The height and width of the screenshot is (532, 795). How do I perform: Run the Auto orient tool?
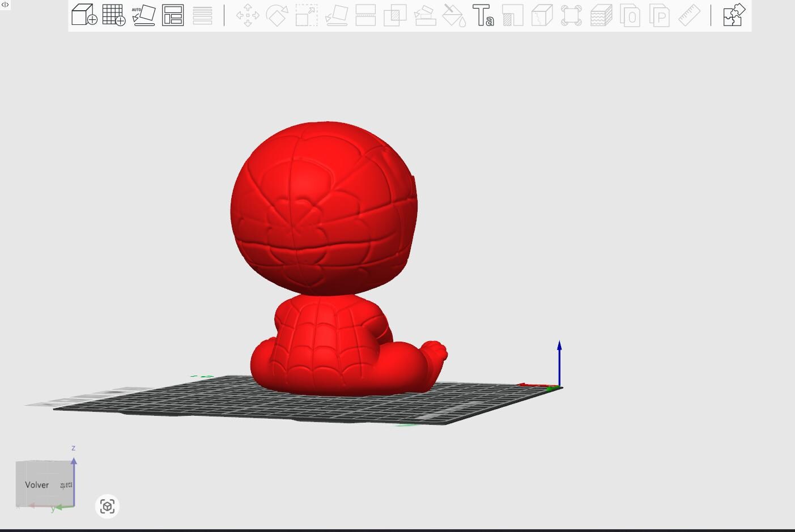143,15
